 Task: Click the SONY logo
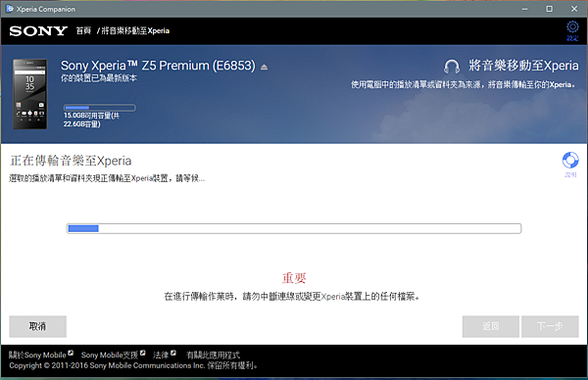pyautogui.click(x=38, y=30)
